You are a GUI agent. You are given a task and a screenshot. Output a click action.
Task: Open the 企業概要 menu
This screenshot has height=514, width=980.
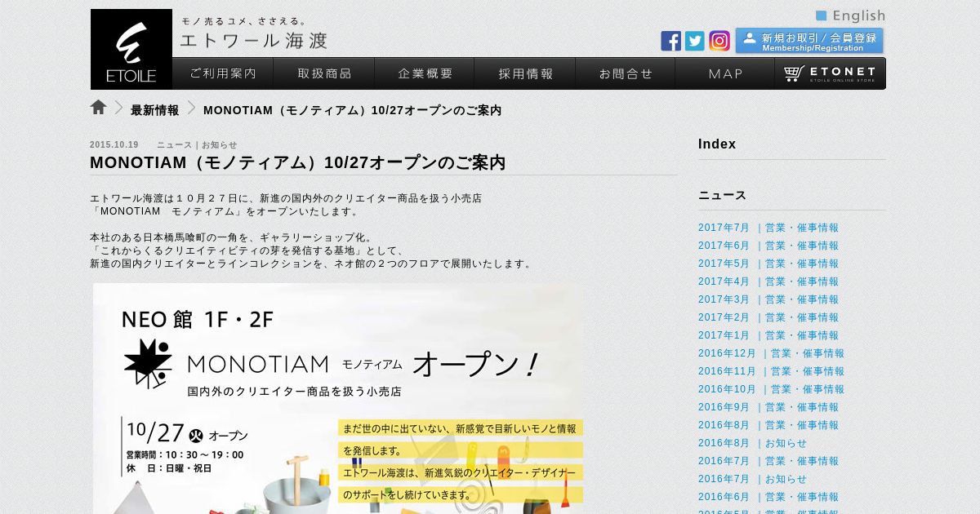(425, 73)
